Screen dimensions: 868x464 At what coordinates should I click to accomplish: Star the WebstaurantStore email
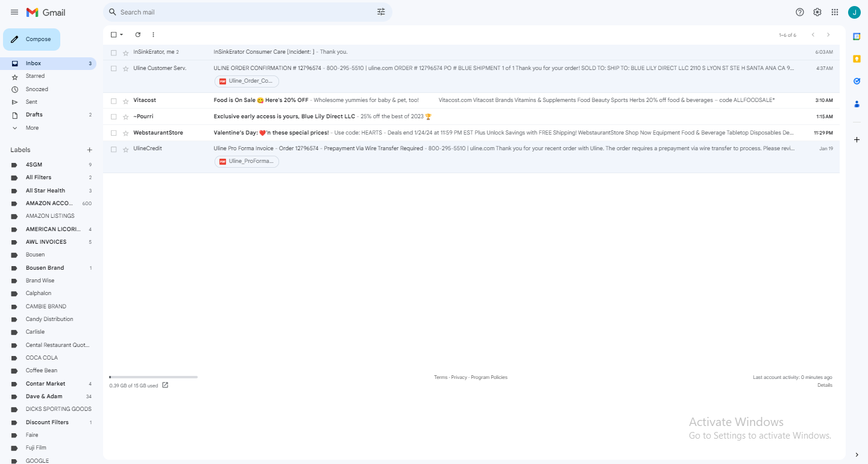[x=125, y=133]
